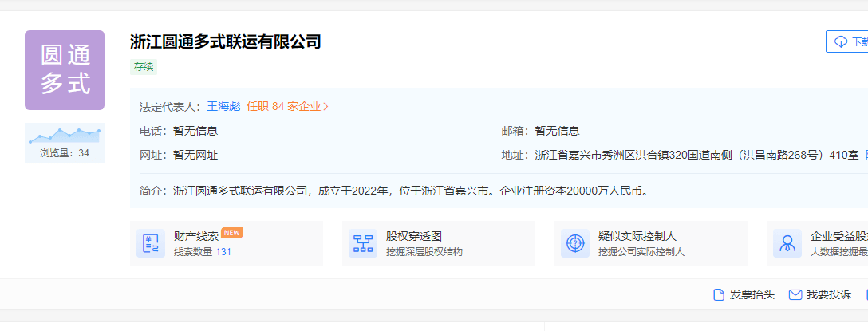Select company name 浙江圆通多式联运有限公司
Viewport: 868px width, 331px height.
[x=226, y=41]
